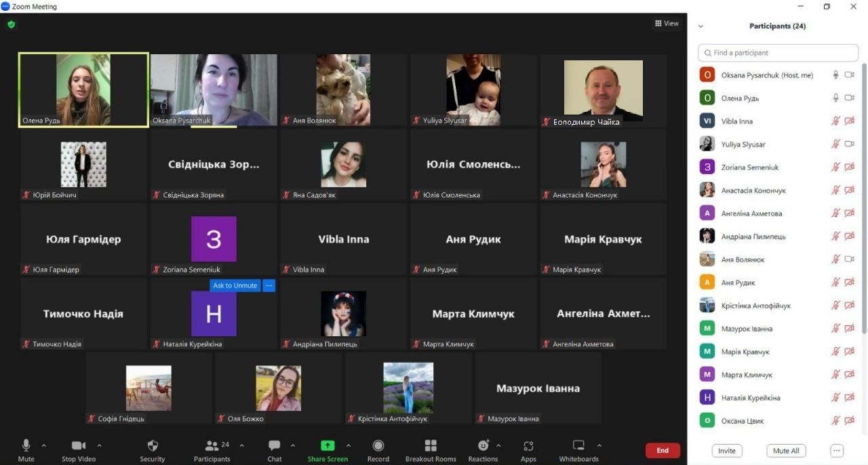Collapse the Participants panel chevron
This screenshot has height=465, width=868.
(701, 26)
